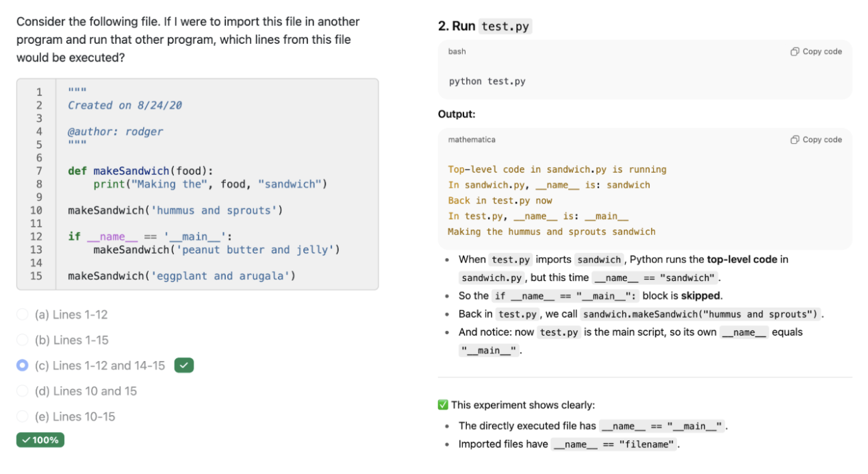Click the bold word 'skipped' in the explanation
The height and width of the screenshot is (474, 868).
pyautogui.click(x=700, y=296)
